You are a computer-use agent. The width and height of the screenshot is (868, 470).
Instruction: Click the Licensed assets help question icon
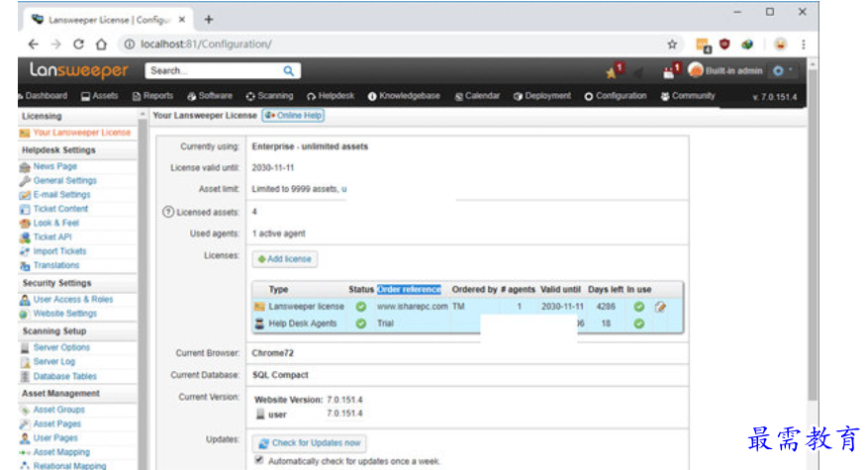[168, 212]
